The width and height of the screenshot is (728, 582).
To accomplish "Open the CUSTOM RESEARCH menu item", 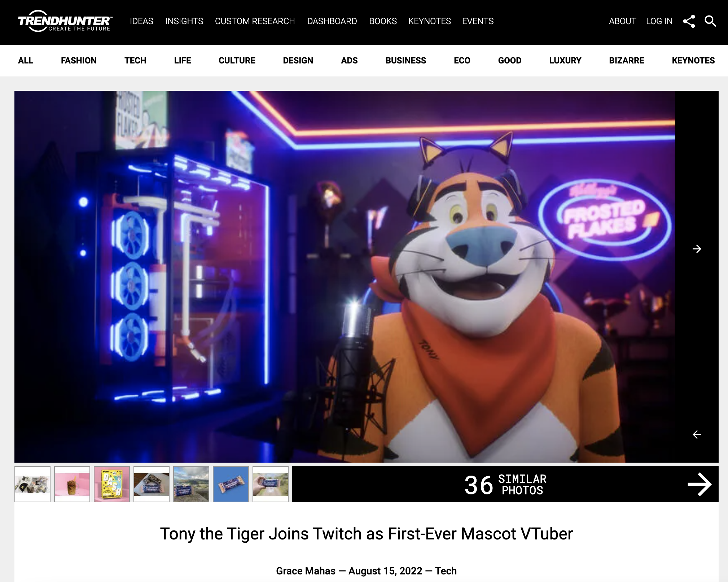I will [255, 21].
